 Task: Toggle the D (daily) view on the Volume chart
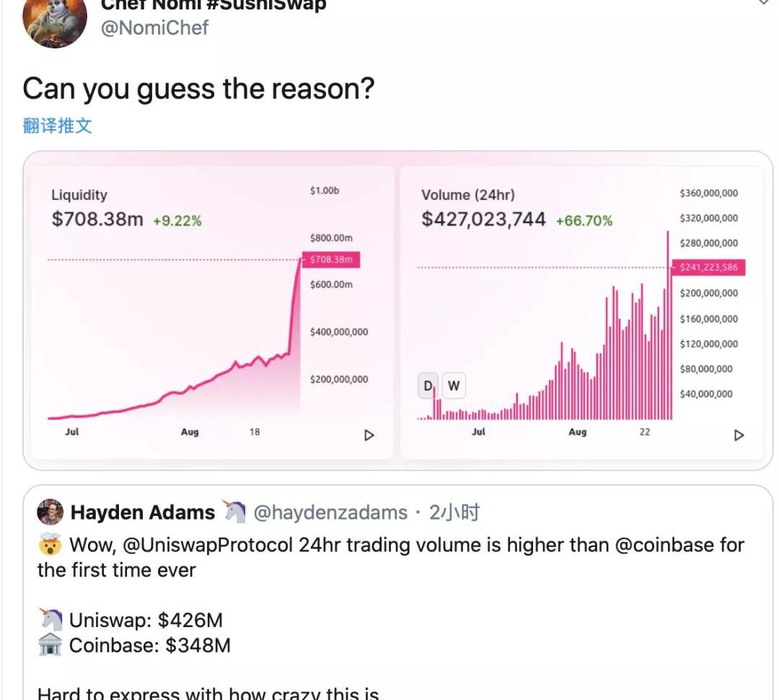(428, 385)
